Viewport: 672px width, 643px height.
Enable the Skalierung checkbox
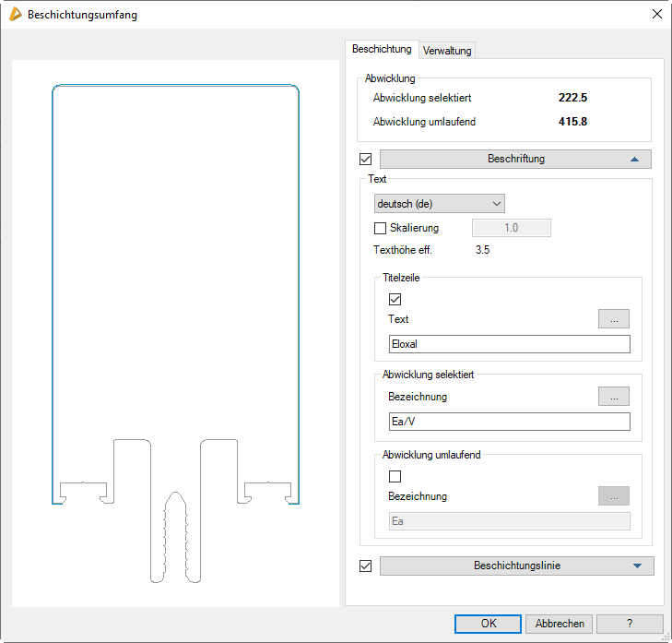(x=381, y=228)
